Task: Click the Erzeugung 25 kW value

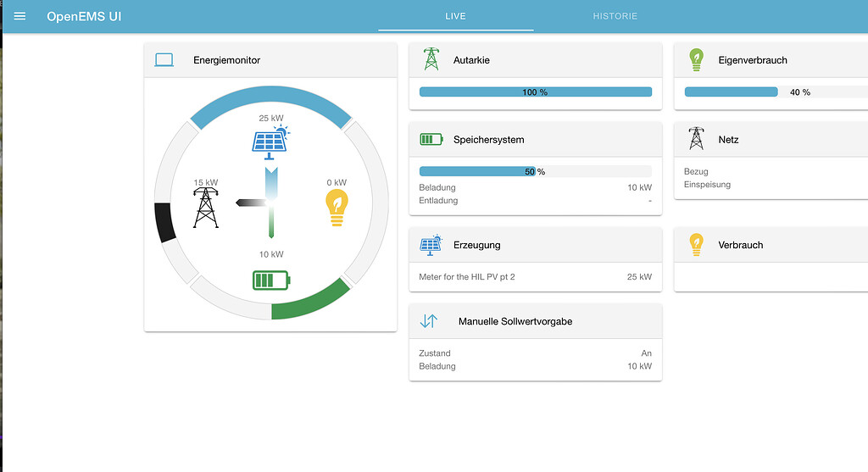Action: tap(639, 276)
